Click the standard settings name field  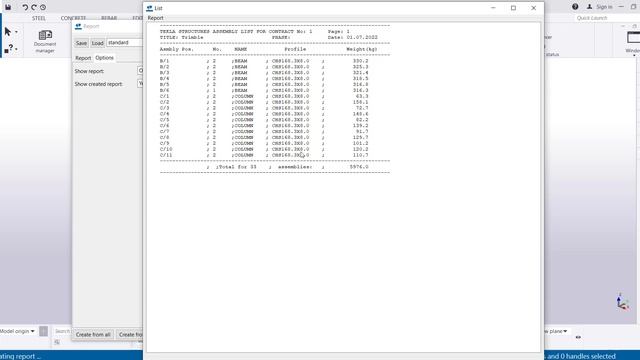click(x=124, y=42)
